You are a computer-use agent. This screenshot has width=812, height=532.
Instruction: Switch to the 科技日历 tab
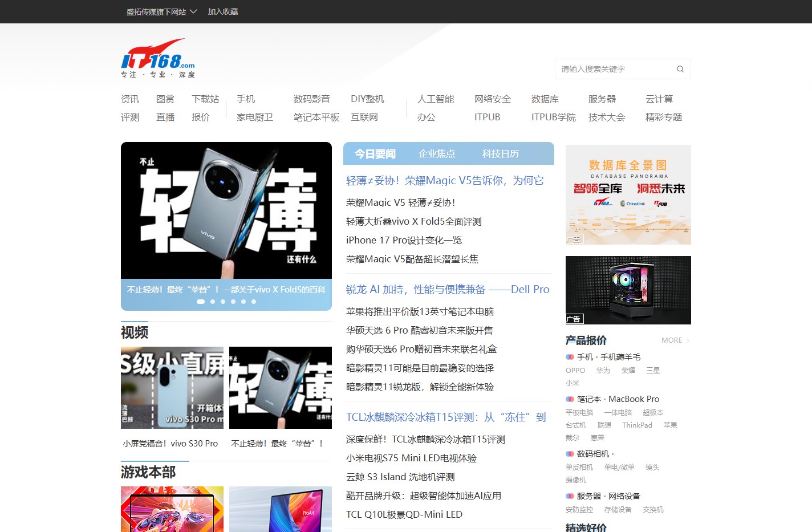click(501, 154)
